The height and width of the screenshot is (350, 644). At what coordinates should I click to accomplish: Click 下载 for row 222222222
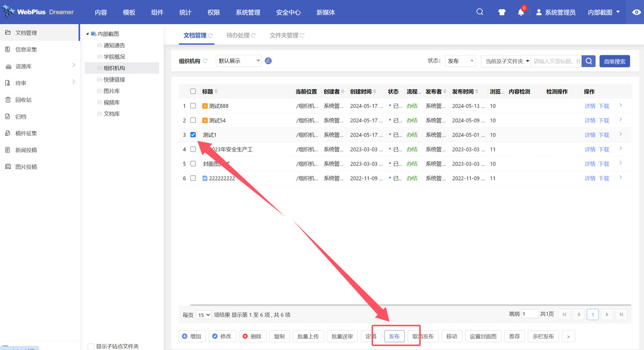pos(604,178)
